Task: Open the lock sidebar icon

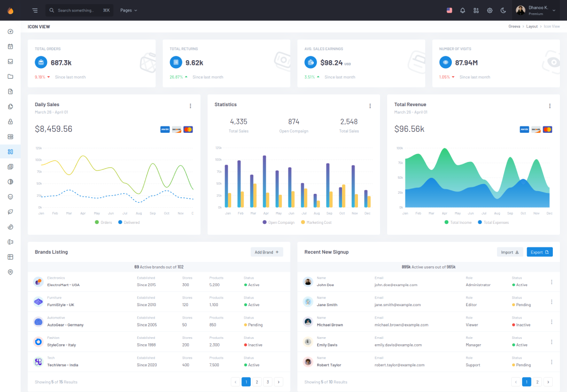Action: click(10, 122)
